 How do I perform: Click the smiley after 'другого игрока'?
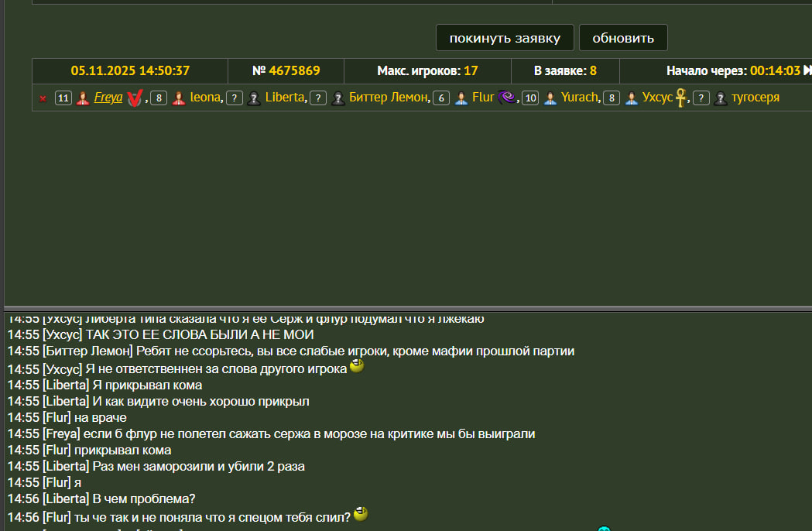(x=357, y=366)
